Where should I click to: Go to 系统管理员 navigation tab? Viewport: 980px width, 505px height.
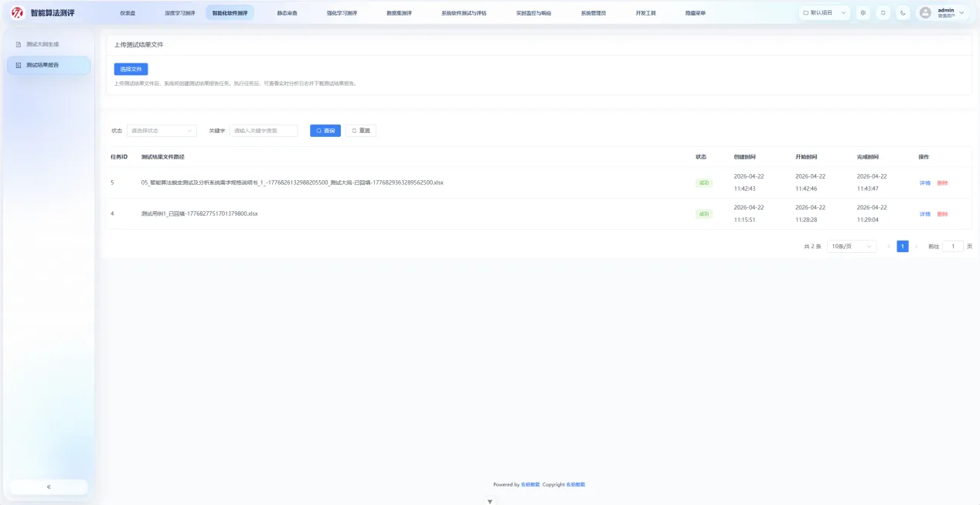pos(593,13)
